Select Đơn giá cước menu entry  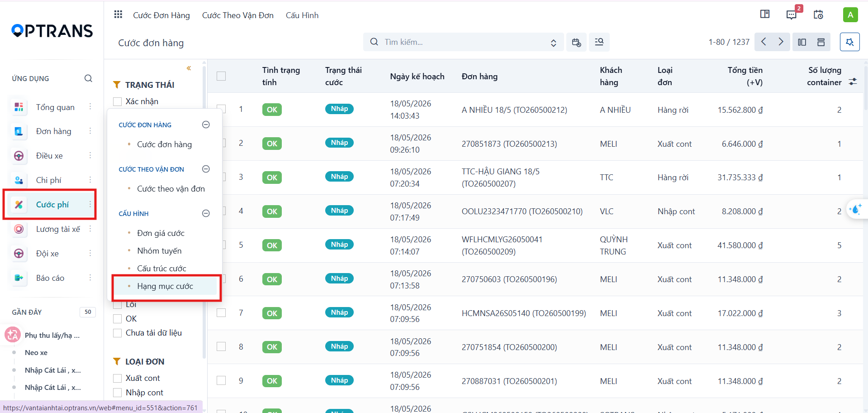coord(161,233)
